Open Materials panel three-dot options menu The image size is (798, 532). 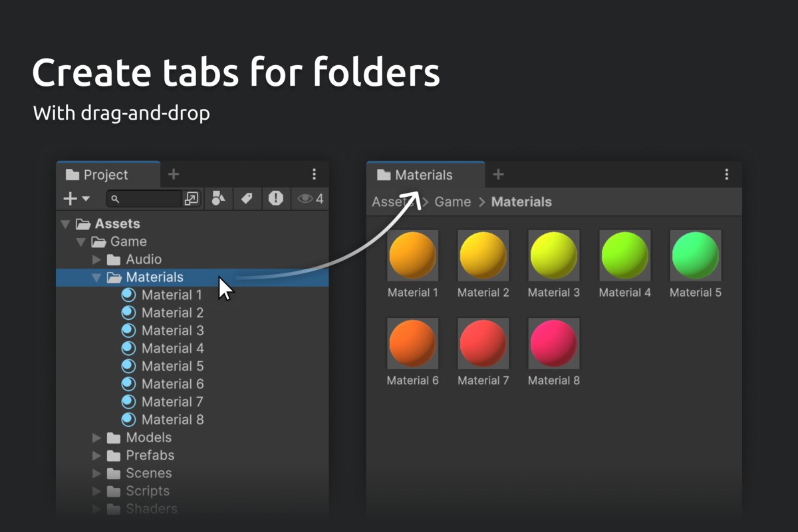726,174
